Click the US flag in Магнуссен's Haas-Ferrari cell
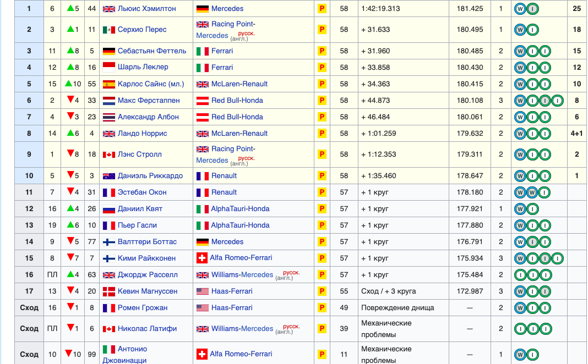This screenshot has height=364, width=588. (203, 291)
